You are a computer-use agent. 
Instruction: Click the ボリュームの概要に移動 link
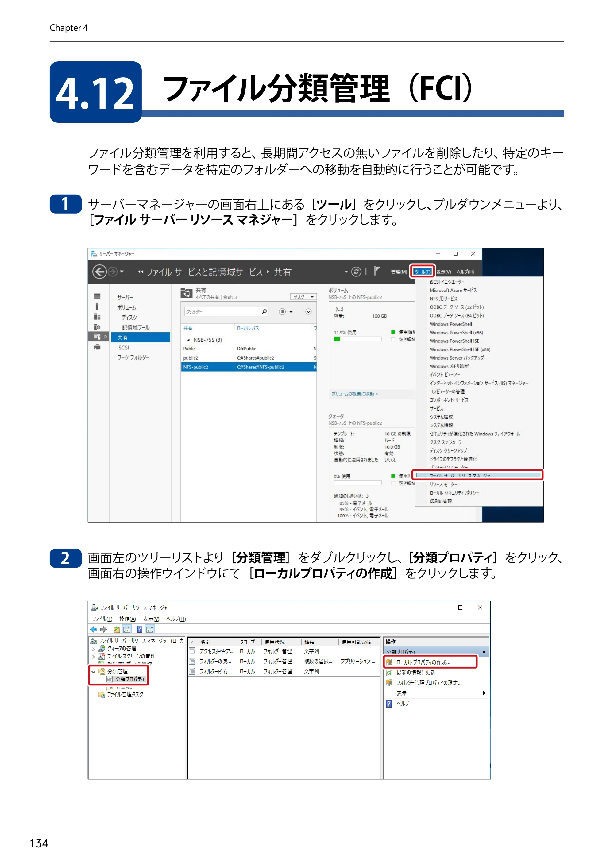click(354, 394)
